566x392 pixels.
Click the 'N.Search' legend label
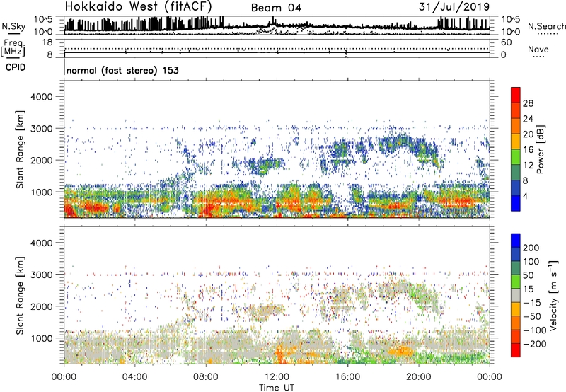tap(546, 26)
